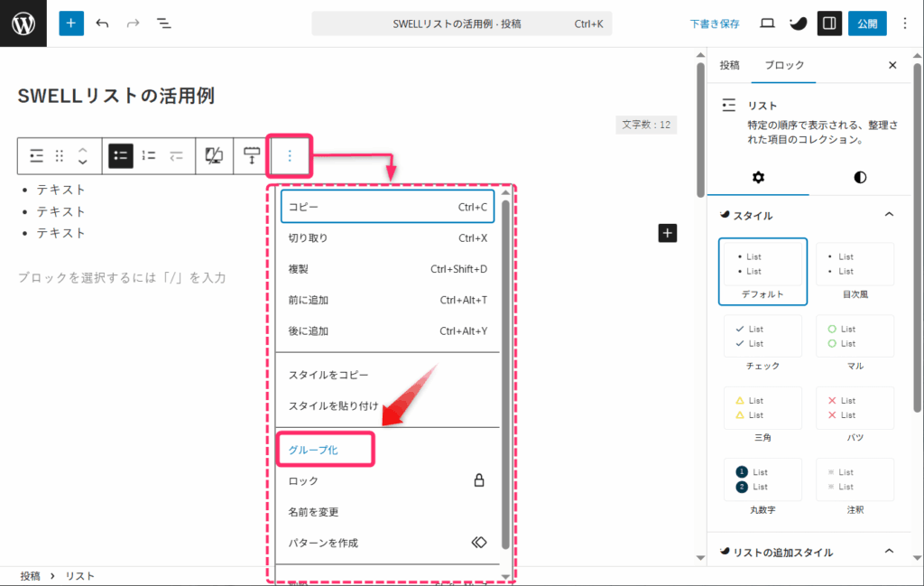
Task: Choose コピー from block menu
Action: click(387, 207)
